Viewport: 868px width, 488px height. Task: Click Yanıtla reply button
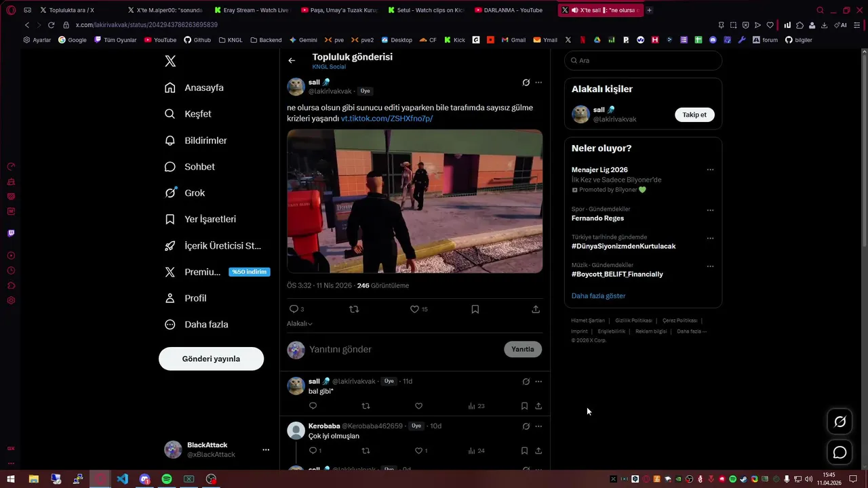(x=522, y=349)
